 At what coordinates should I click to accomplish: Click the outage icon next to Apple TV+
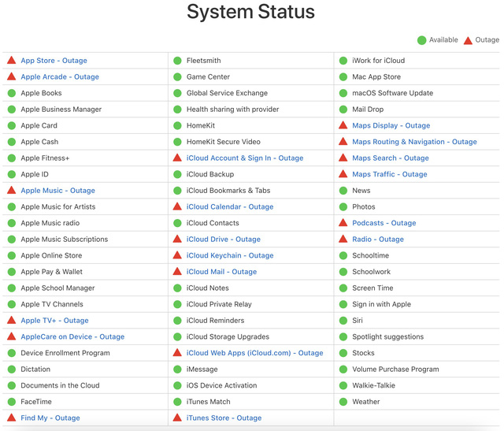point(12,320)
